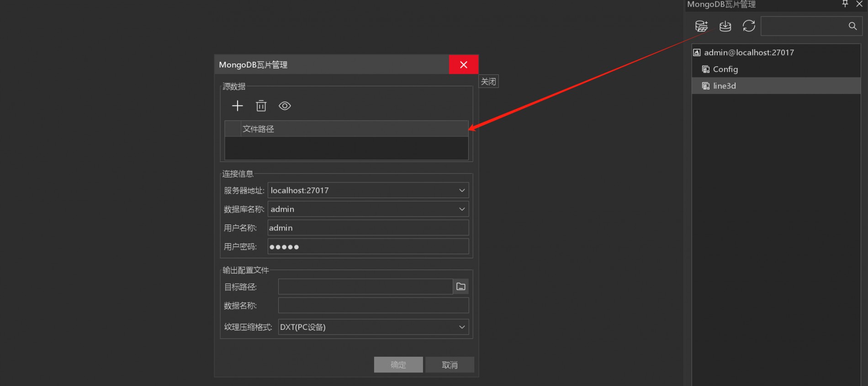The height and width of the screenshot is (386, 868).
Task: Open the 服务器地址 dropdown
Action: 462,190
